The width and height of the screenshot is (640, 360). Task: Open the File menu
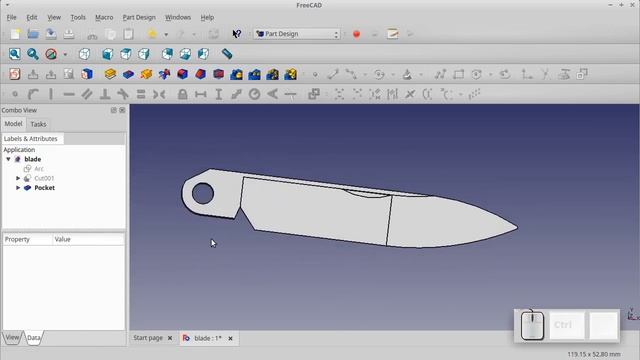[11, 18]
